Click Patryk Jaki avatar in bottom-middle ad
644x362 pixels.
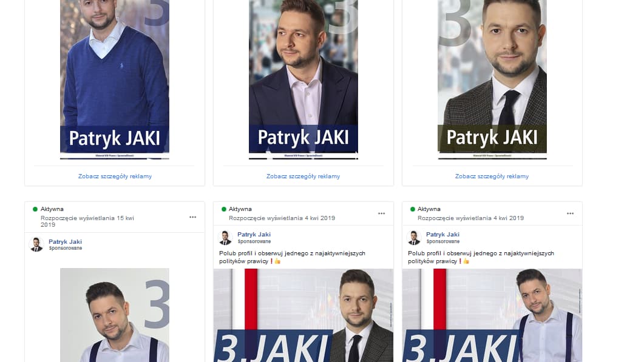[225, 238]
